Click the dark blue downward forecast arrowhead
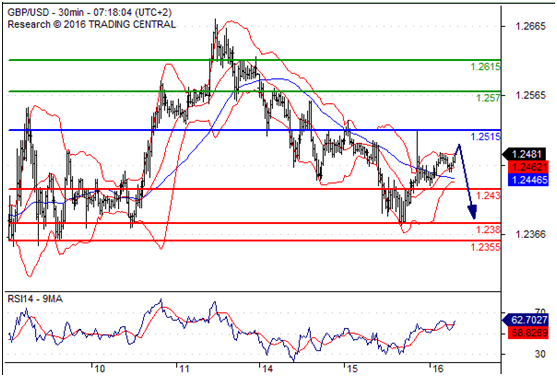 coord(472,212)
